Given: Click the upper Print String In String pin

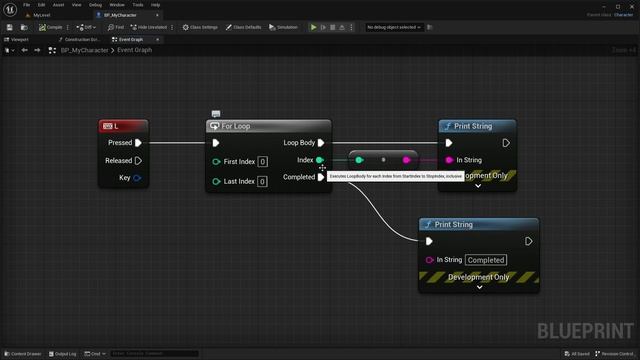Looking at the screenshot, I should click(449, 160).
